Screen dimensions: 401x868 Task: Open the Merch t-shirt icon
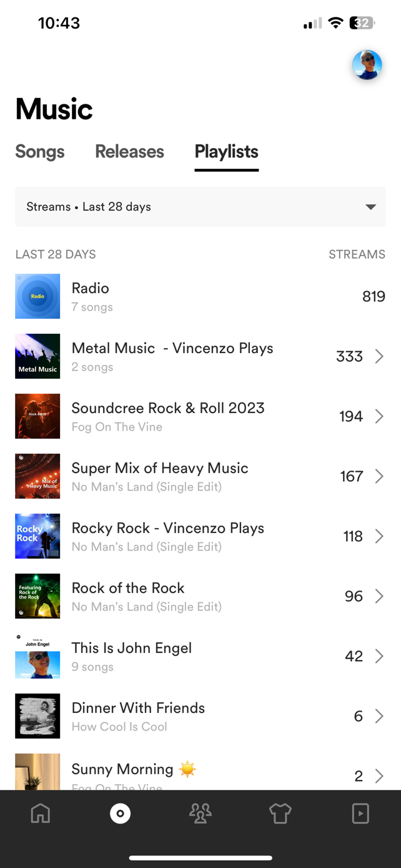point(280,813)
